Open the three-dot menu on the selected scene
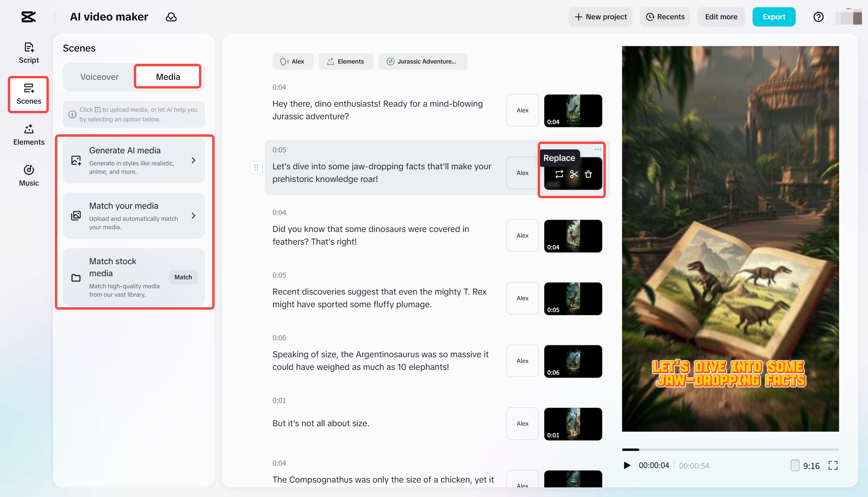The width and height of the screenshot is (868, 497). (598, 149)
